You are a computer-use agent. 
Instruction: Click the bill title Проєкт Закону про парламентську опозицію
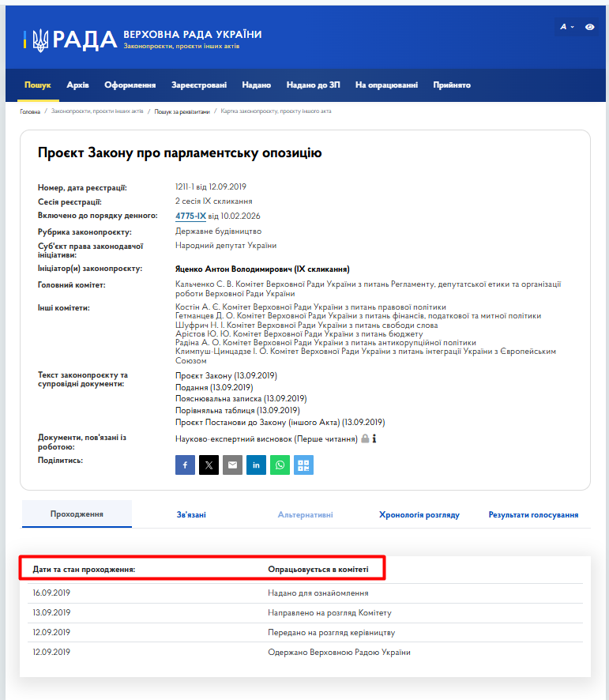point(179,152)
